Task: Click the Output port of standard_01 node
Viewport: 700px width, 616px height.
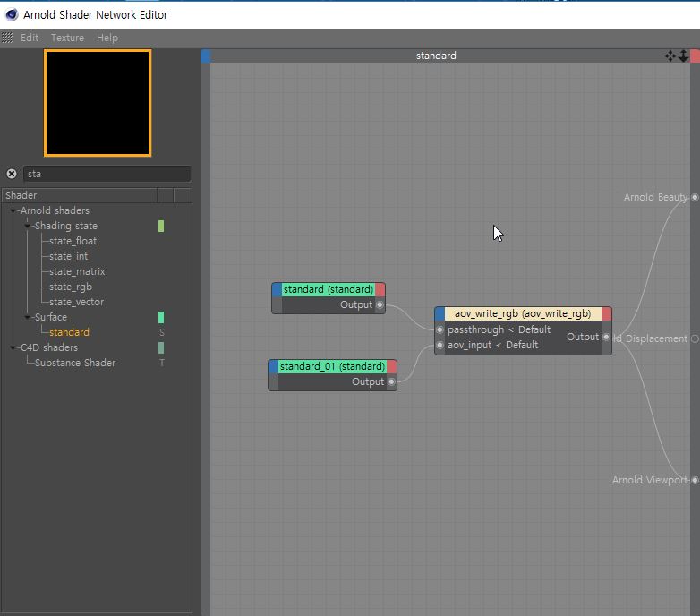Action: (391, 381)
